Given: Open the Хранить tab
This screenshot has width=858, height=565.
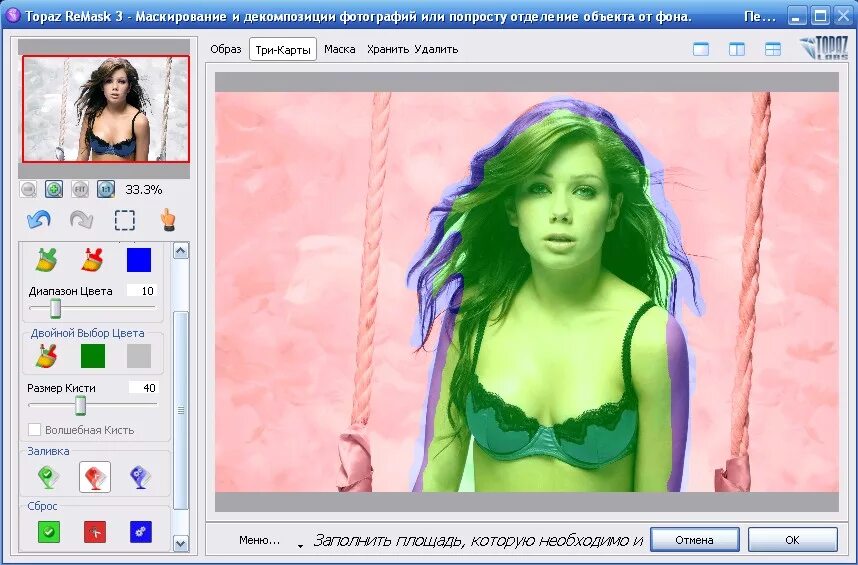Looking at the screenshot, I should point(387,49).
